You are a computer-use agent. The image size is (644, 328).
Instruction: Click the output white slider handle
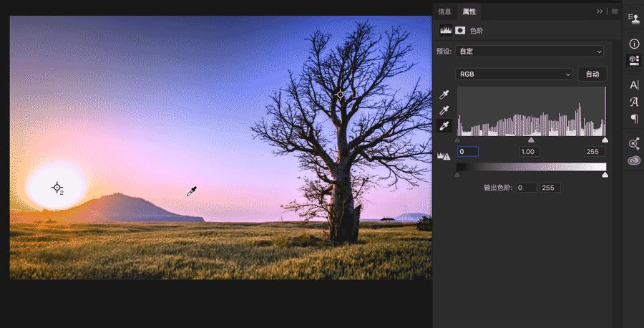click(605, 175)
